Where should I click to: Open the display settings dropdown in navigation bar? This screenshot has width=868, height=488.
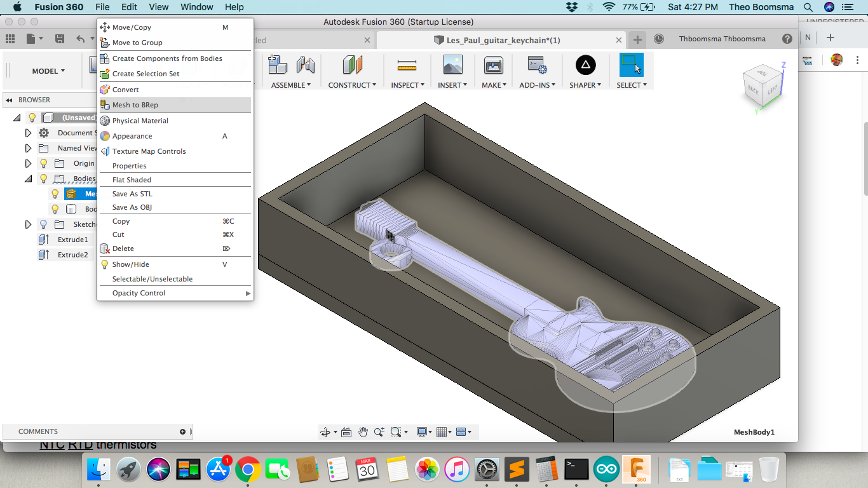pos(423,432)
